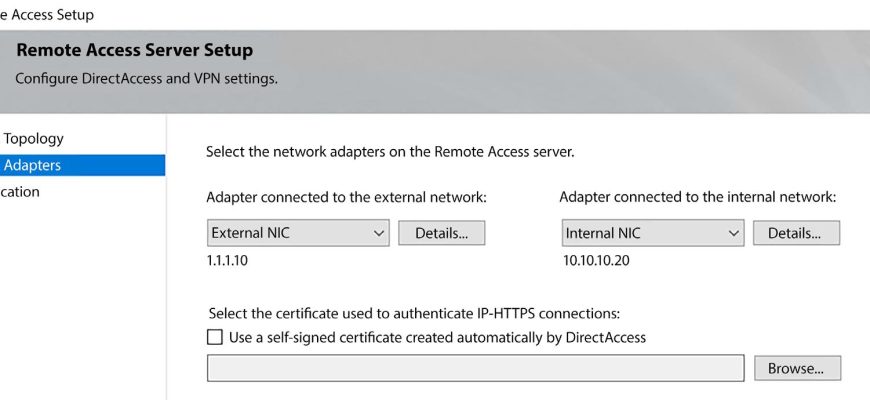This screenshot has height=400, width=870.
Task: Enable the self-signed certificate checkbox
Action: pos(215,337)
